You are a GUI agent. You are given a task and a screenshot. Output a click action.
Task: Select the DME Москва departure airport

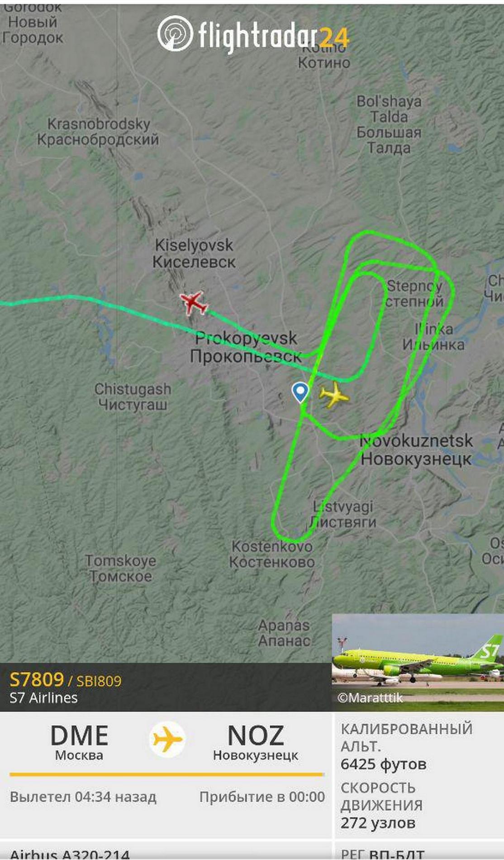pyautogui.click(x=79, y=742)
